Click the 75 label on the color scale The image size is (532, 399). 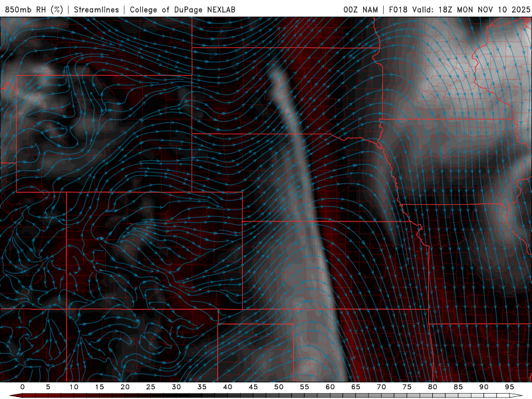click(407, 387)
